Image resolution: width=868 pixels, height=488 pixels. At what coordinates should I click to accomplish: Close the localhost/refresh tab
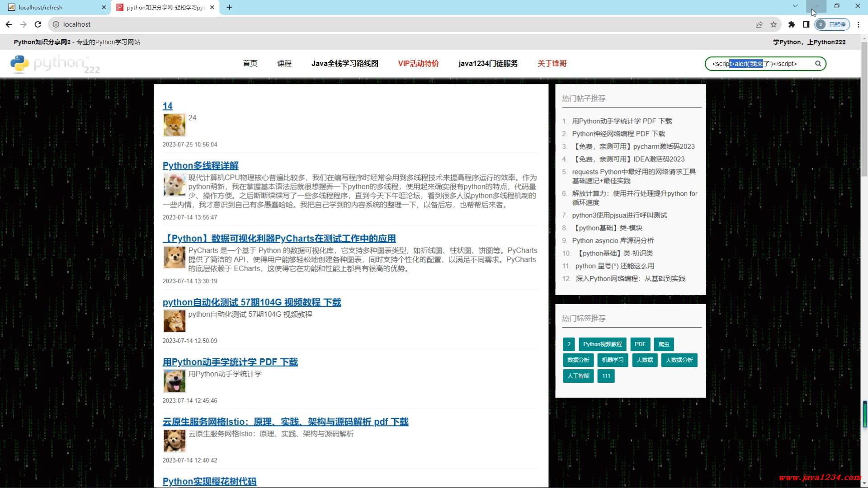[104, 7]
